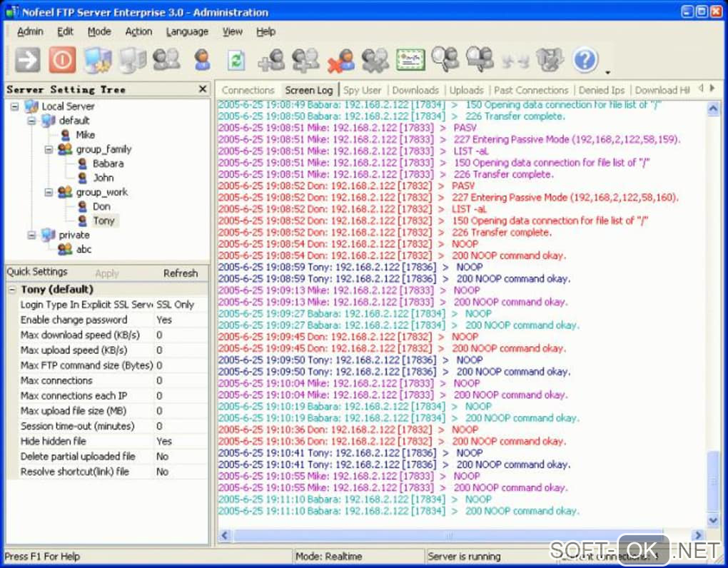Click the add group plus toolbar icon
The width and height of the screenshot is (728, 568).
pos(306,61)
